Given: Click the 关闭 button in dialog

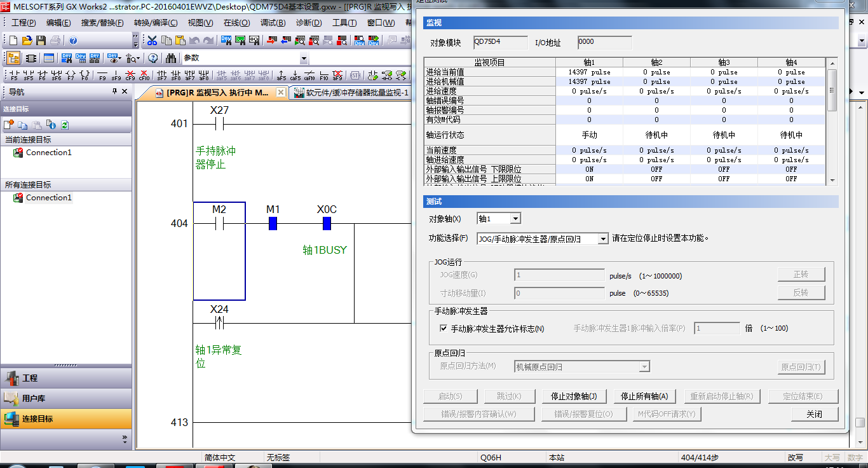Looking at the screenshot, I should coord(814,414).
